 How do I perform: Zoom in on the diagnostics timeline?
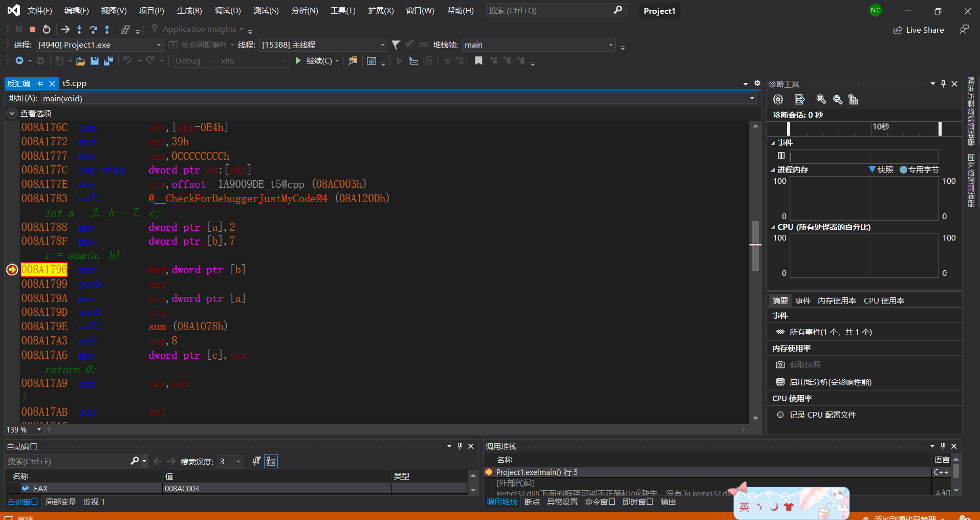(821, 99)
